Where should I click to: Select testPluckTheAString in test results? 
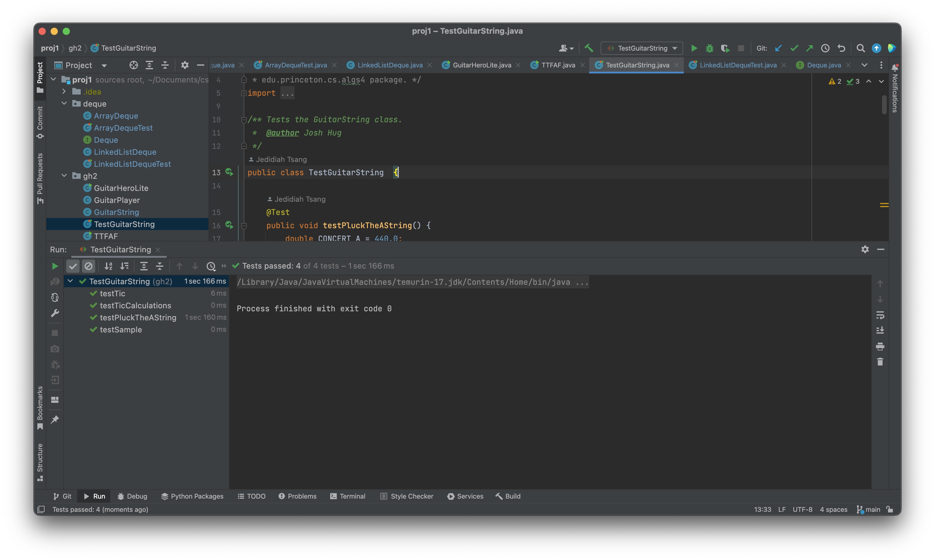tap(138, 317)
